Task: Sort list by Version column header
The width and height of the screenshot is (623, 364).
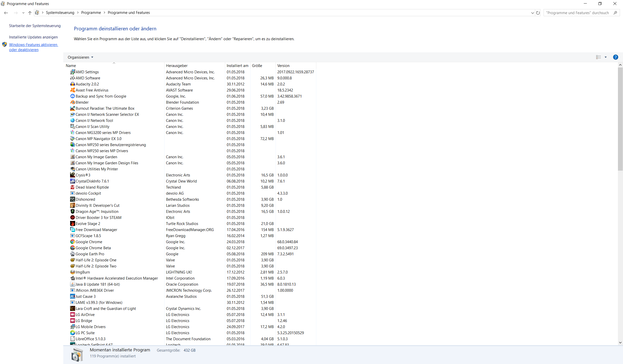Action: click(296, 65)
